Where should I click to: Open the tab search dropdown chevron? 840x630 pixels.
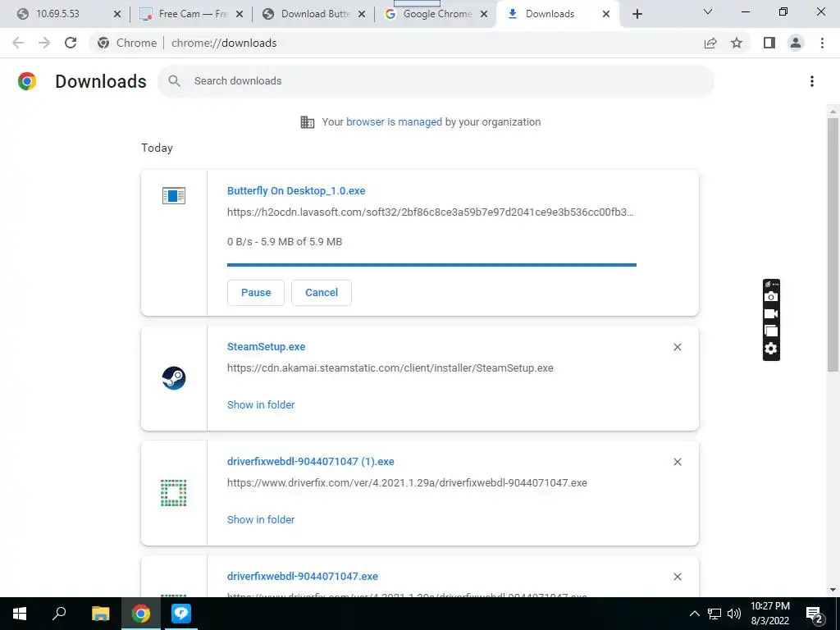point(708,11)
